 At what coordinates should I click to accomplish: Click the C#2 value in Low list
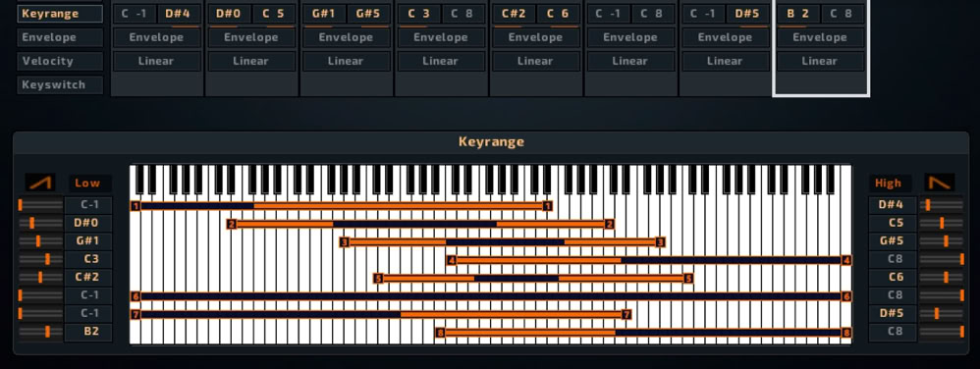pyautogui.click(x=88, y=277)
